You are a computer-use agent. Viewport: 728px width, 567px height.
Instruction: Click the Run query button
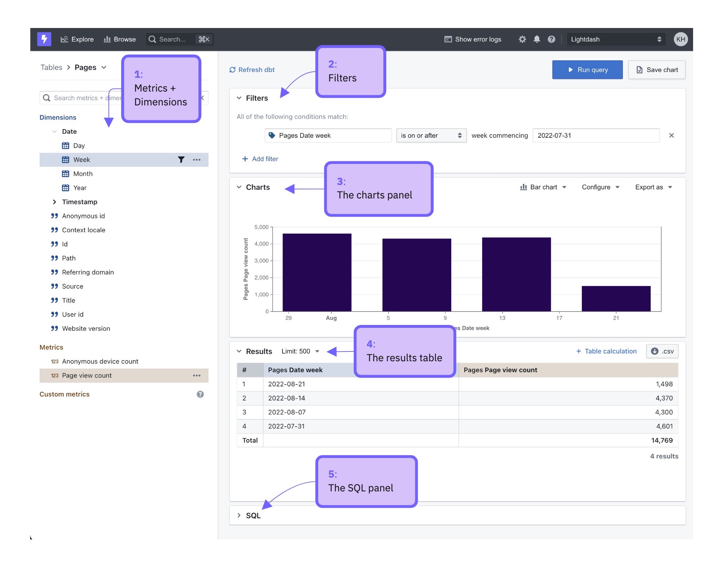click(x=587, y=70)
